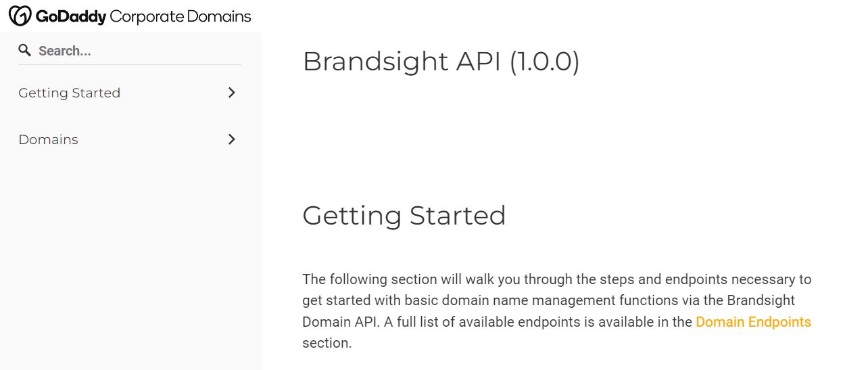Click the divider line under the search box

pos(130,65)
